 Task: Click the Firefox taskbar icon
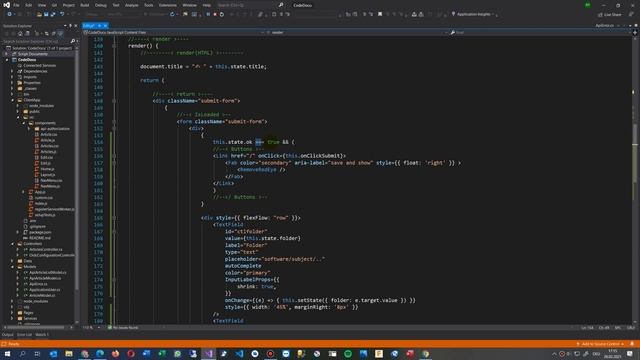click(116, 353)
